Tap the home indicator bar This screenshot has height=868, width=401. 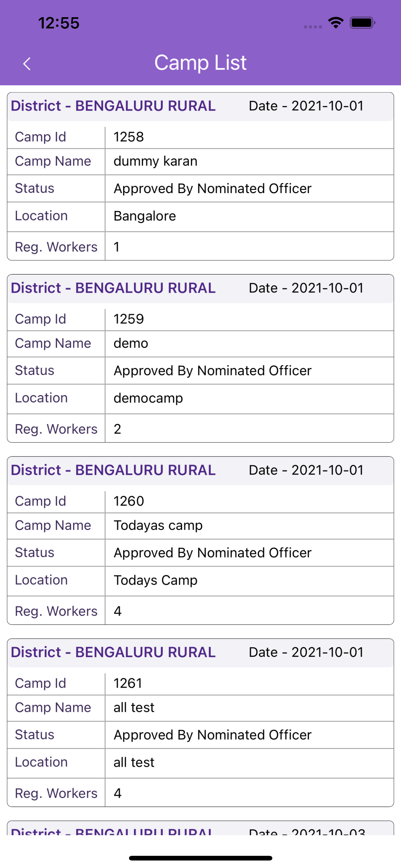200,858
